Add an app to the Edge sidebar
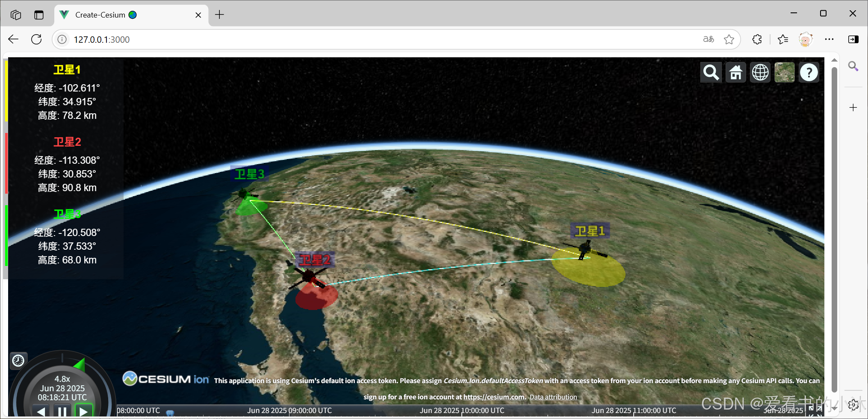Image resolution: width=868 pixels, height=419 pixels. [853, 107]
